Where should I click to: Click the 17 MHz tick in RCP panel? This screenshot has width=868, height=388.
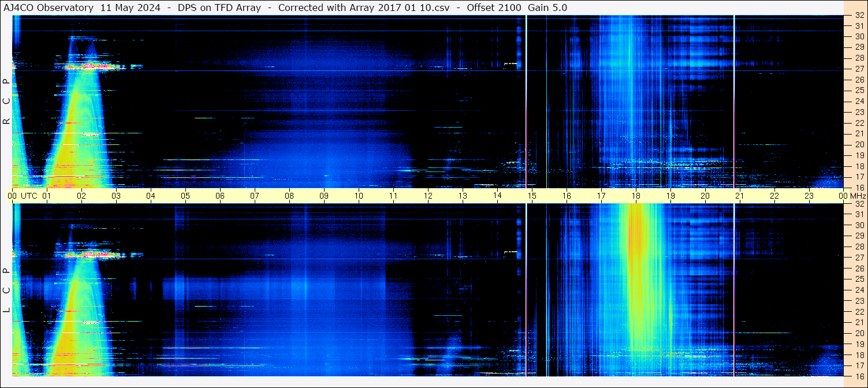859,176
